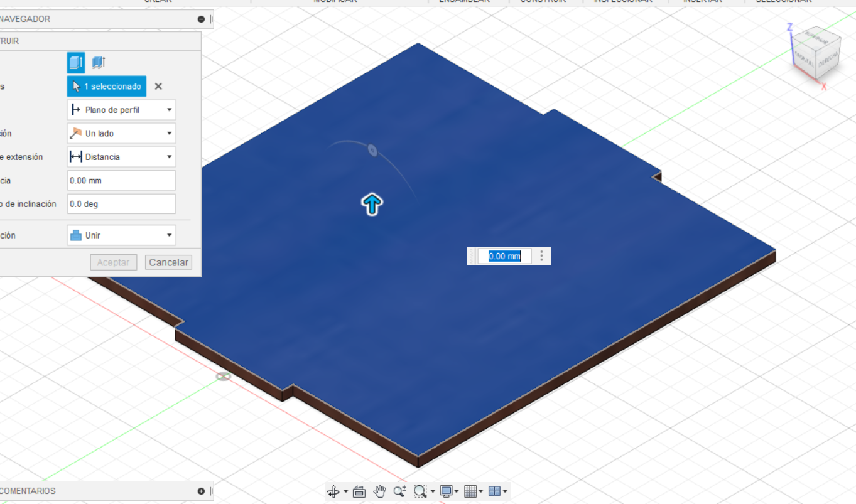Select the Orbit tool in the navigation bar
This screenshot has width=856, height=504.
[334, 491]
